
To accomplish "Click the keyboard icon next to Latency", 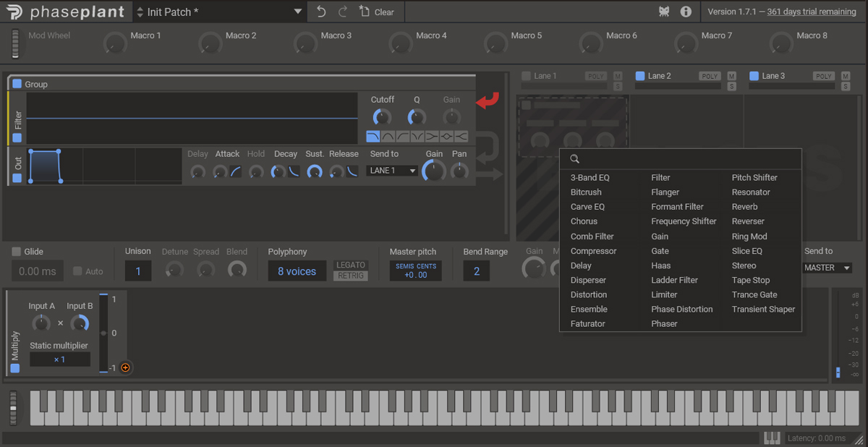I will [x=773, y=438].
